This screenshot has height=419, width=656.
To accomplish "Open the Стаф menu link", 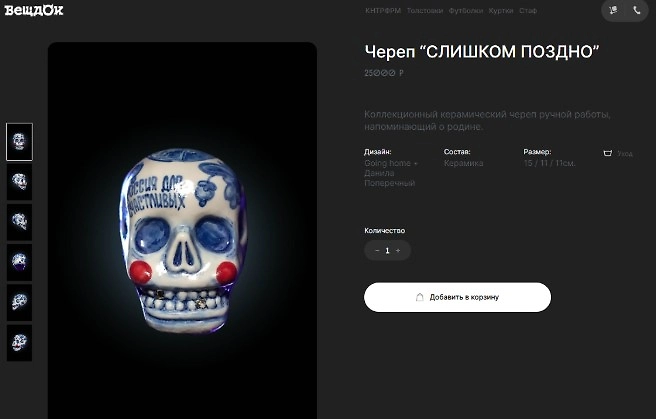I will [x=528, y=11].
